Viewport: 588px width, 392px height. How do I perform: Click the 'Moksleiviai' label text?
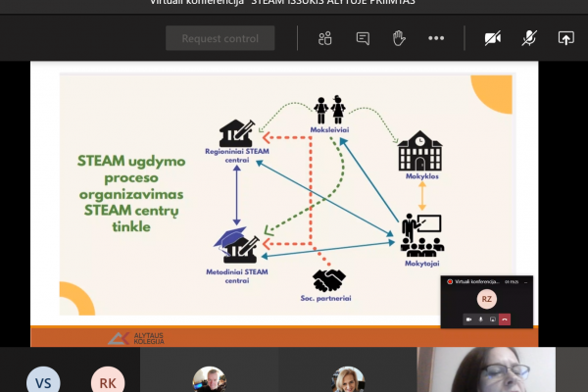click(x=329, y=129)
